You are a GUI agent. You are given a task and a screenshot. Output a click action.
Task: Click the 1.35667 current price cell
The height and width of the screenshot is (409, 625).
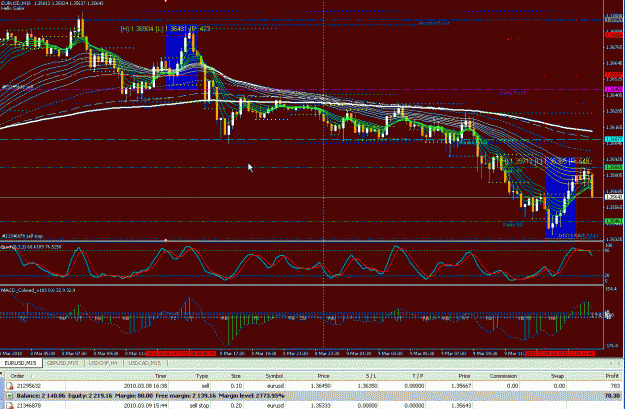461,386
